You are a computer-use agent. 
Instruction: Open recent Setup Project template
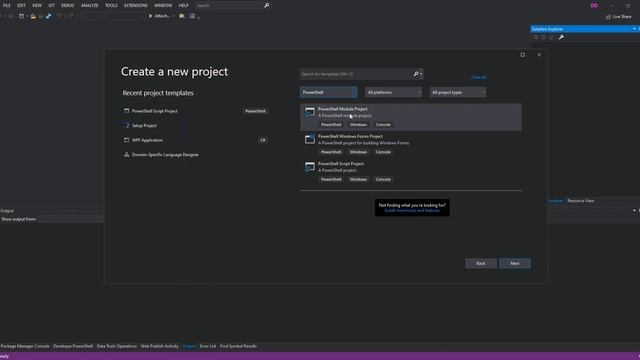[x=196, y=125]
